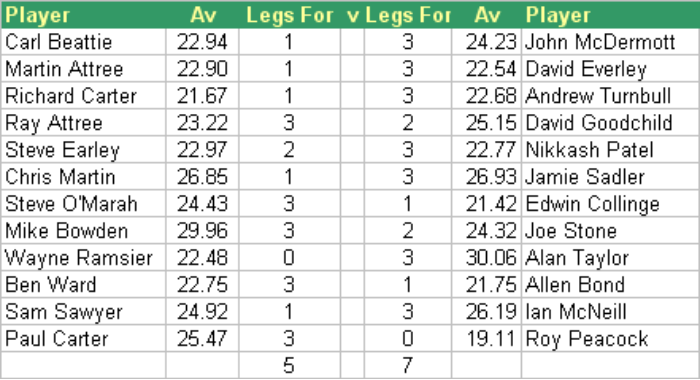Select the left Av column header

202,15
